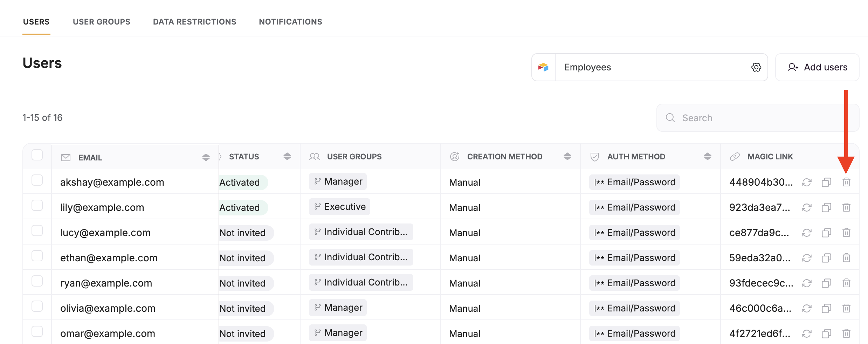This screenshot has height=344, width=868.
Task: Sort by the EMAIL column arrows
Action: pos(206,157)
